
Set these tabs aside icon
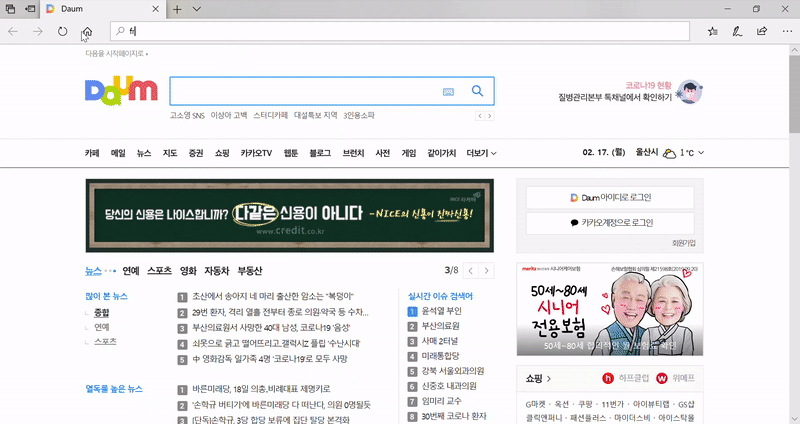(x=31, y=9)
